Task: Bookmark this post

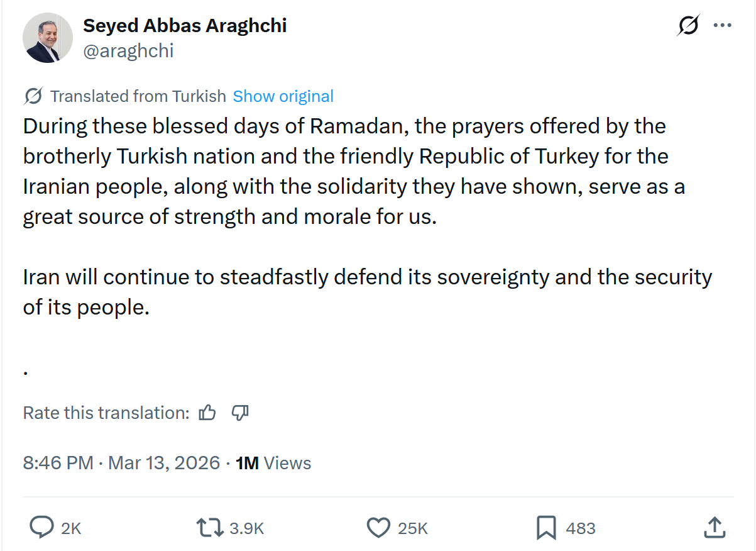Action: (x=546, y=528)
